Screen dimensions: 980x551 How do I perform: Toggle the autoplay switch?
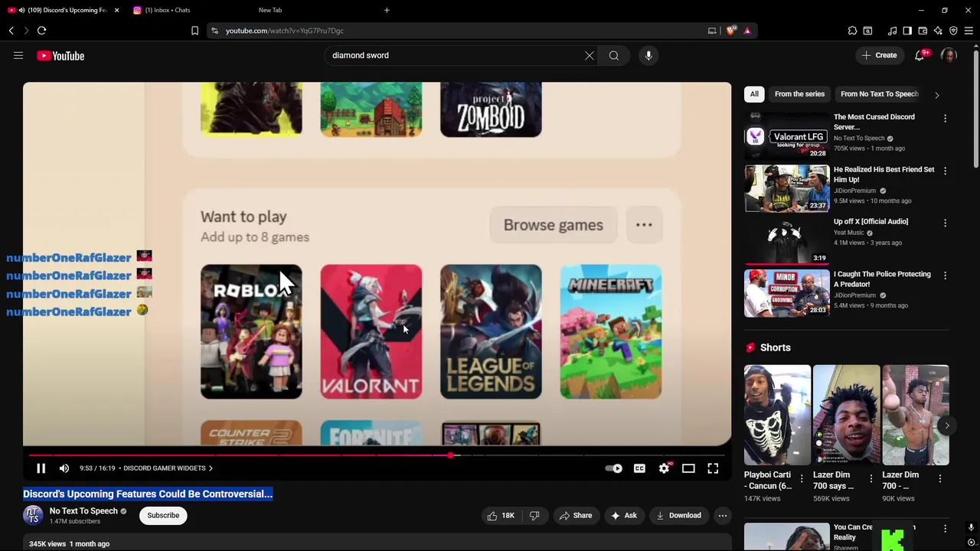(614, 468)
